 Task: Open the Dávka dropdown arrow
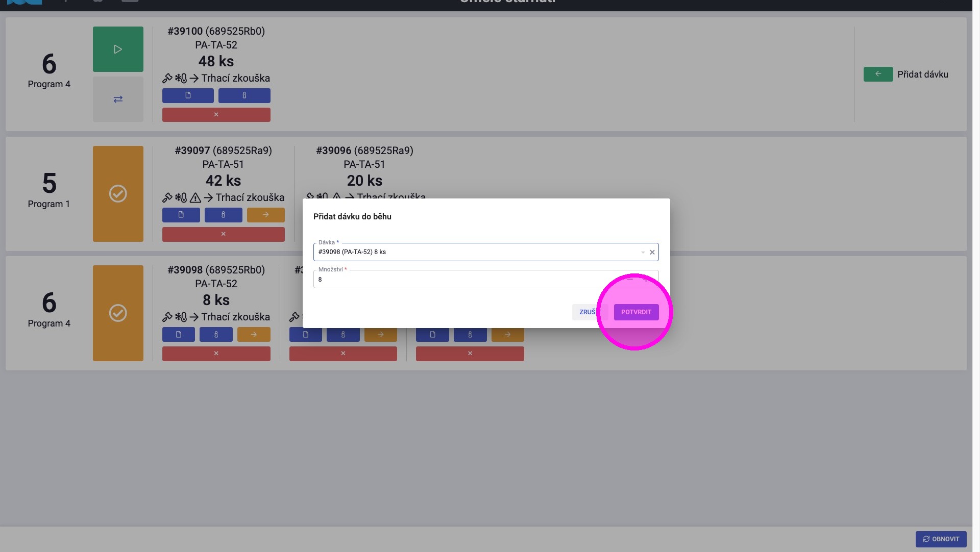click(x=643, y=253)
